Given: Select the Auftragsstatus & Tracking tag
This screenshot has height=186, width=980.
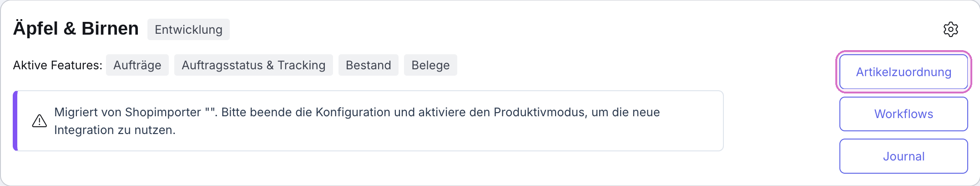Looking at the screenshot, I should coord(253,65).
